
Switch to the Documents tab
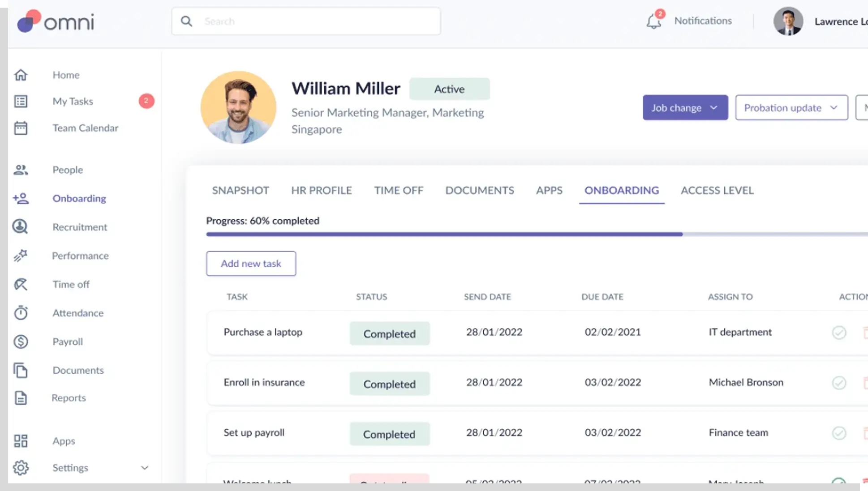coord(480,190)
